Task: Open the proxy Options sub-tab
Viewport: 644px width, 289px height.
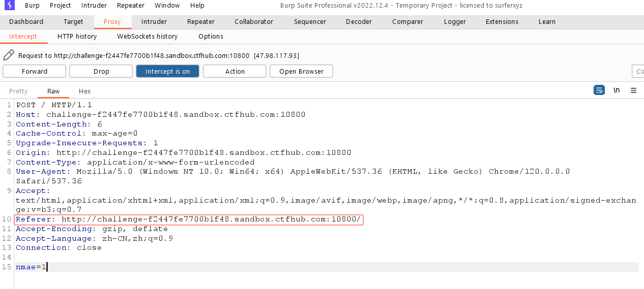Action: pos(211,37)
